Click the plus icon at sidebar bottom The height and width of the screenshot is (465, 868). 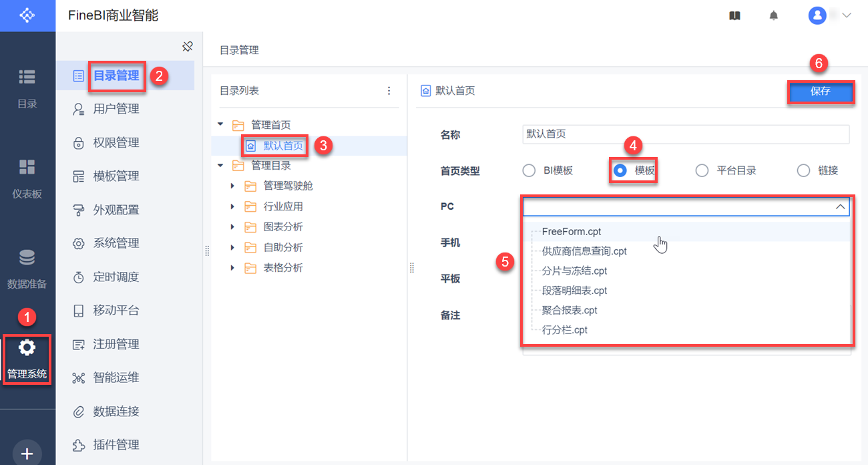point(27,454)
